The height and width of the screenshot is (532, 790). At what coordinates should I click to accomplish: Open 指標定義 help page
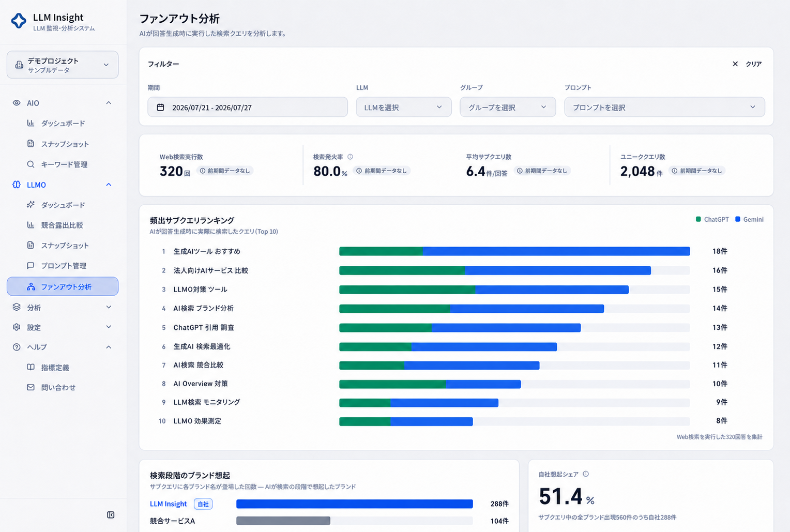click(x=63, y=367)
